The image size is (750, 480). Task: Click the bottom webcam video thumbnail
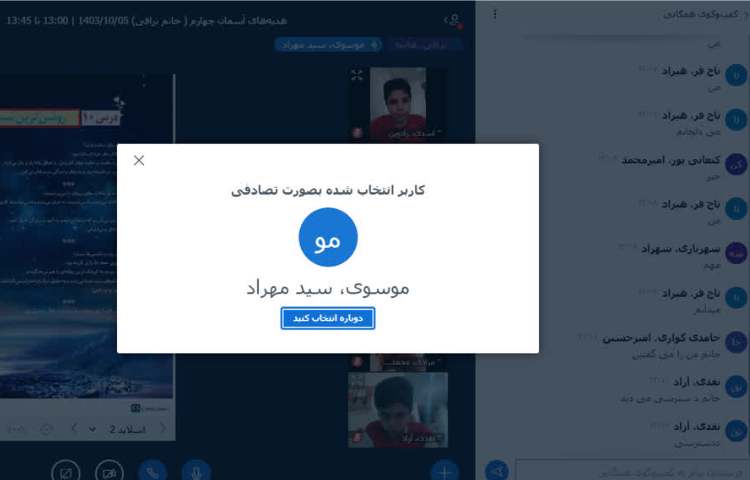coord(398,410)
